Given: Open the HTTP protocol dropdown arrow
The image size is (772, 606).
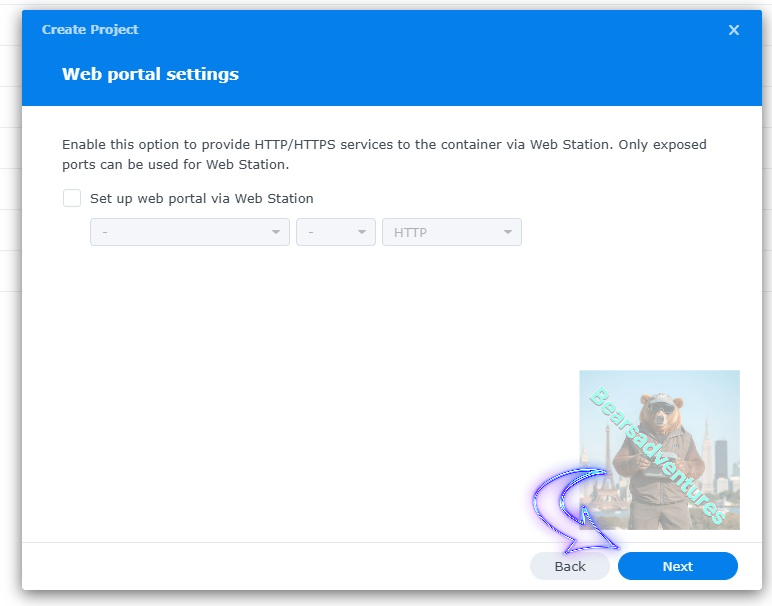Looking at the screenshot, I should [508, 232].
